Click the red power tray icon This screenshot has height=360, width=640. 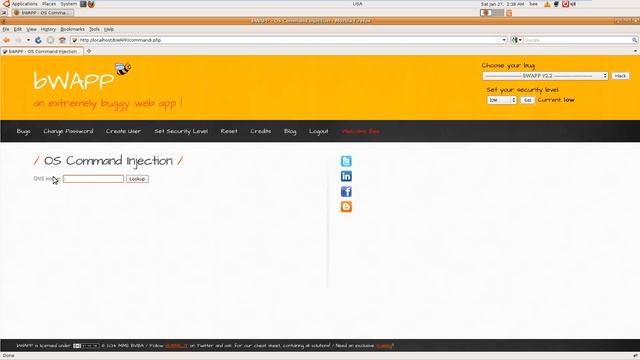coord(565,4)
